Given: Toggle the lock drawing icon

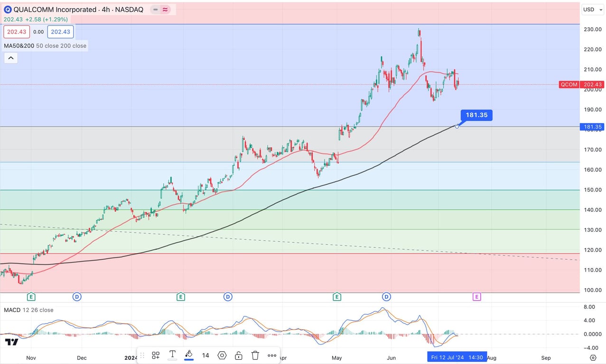Looking at the screenshot, I should [239, 355].
